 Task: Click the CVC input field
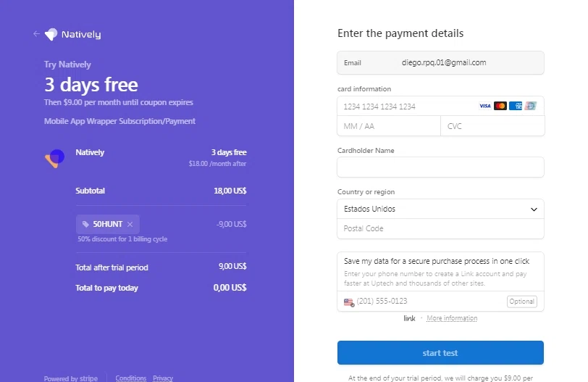(x=492, y=126)
